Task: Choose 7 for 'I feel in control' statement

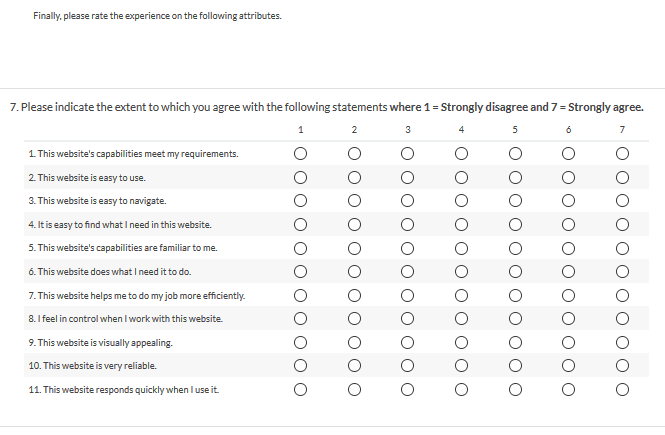Action: [622, 319]
